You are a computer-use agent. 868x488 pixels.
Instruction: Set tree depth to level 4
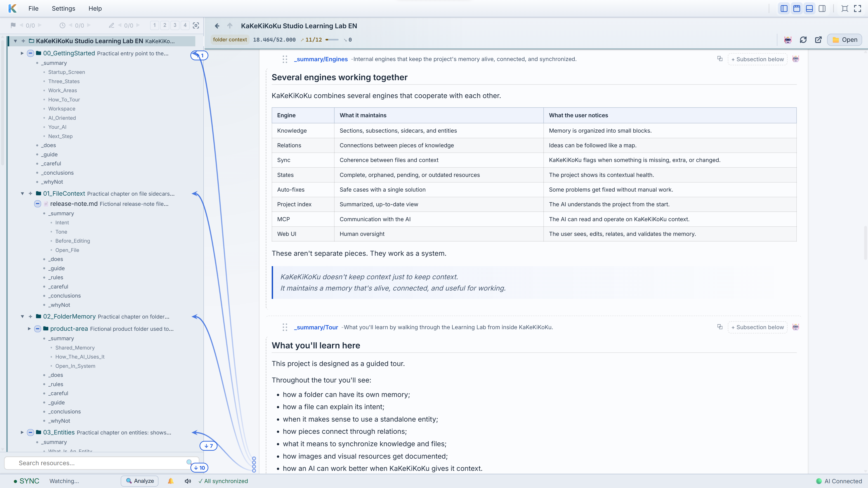tap(185, 25)
